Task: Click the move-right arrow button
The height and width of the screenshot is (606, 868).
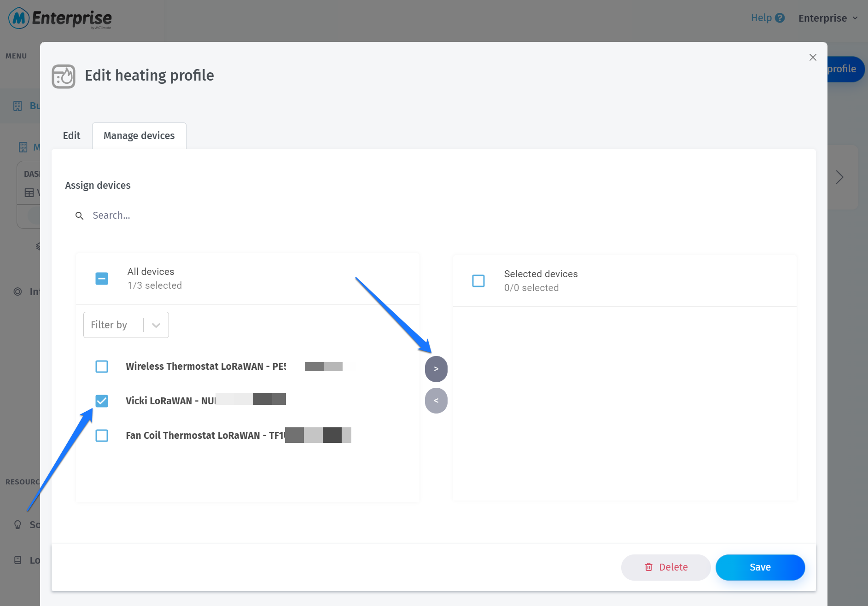Action: (436, 369)
